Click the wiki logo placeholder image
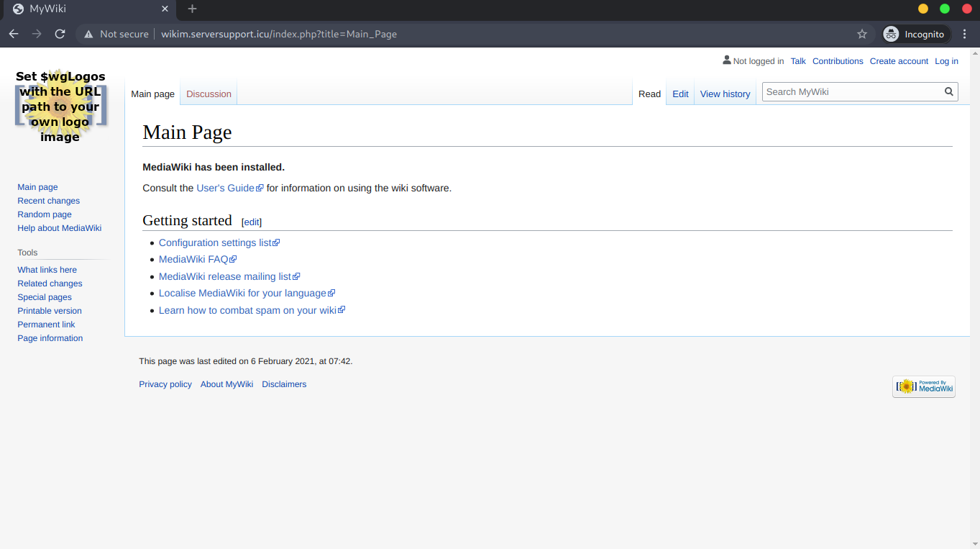Viewport: 980px width, 549px height. (x=60, y=106)
